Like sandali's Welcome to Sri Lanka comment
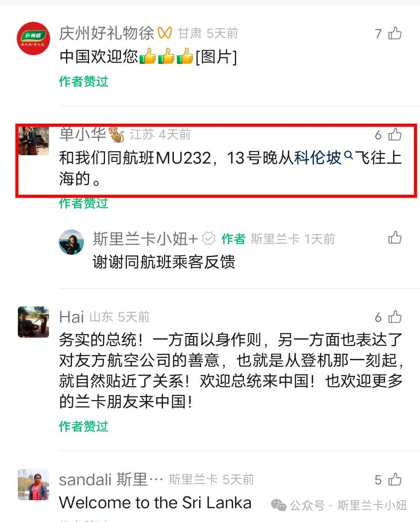420x522 pixels. [x=395, y=479]
